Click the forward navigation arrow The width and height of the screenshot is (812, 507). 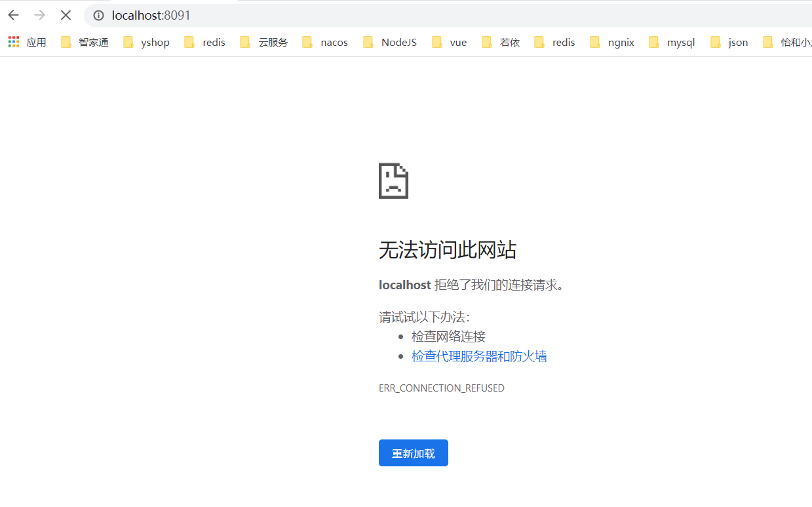coord(39,15)
